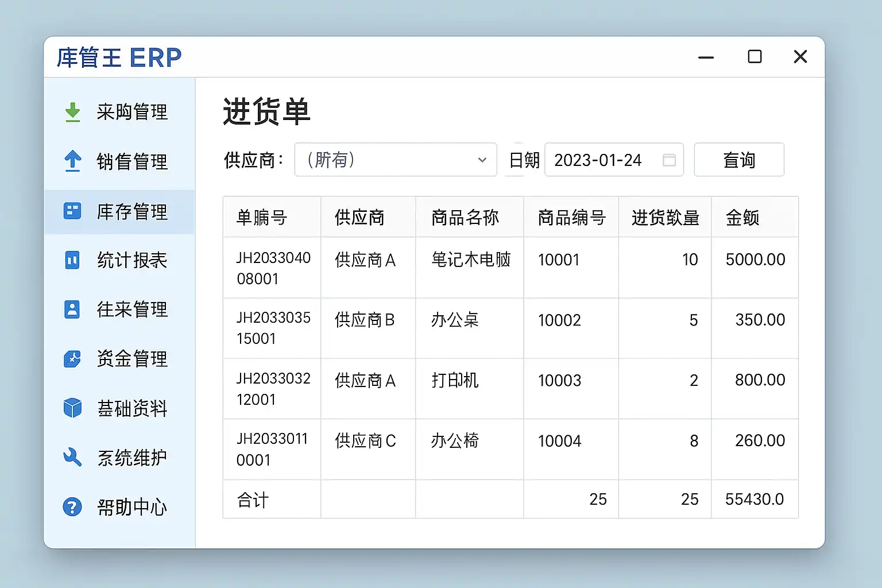Click the question mark help center icon
Screen dimensions: 882x588
tap(72, 507)
